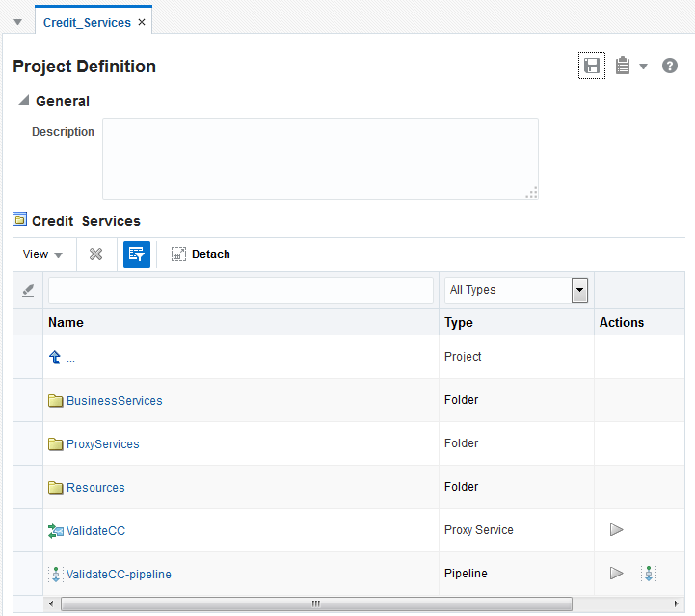Sort by the Name column header
The height and width of the screenshot is (616, 695).
click(x=66, y=322)
